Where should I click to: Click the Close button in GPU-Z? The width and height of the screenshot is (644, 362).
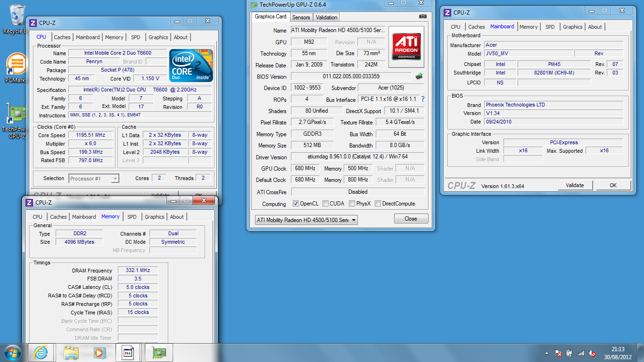click(411, 219)
